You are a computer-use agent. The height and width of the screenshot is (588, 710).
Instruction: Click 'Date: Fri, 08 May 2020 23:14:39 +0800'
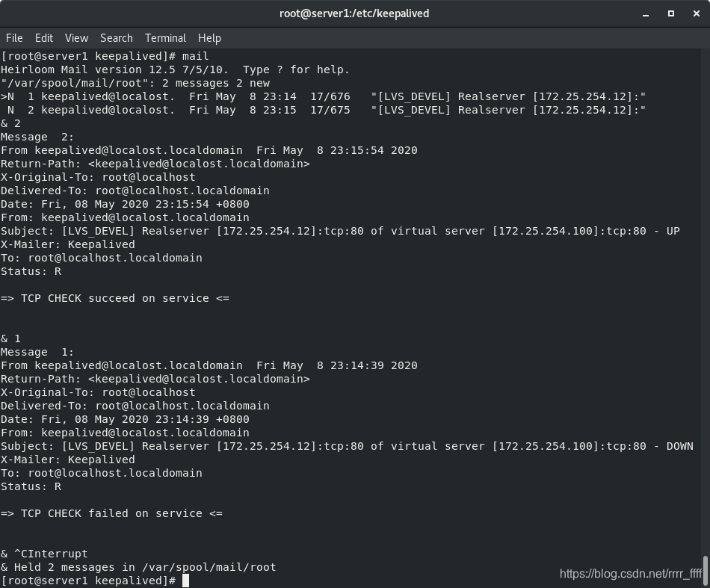pyautogui.click(x=125, y=420)
